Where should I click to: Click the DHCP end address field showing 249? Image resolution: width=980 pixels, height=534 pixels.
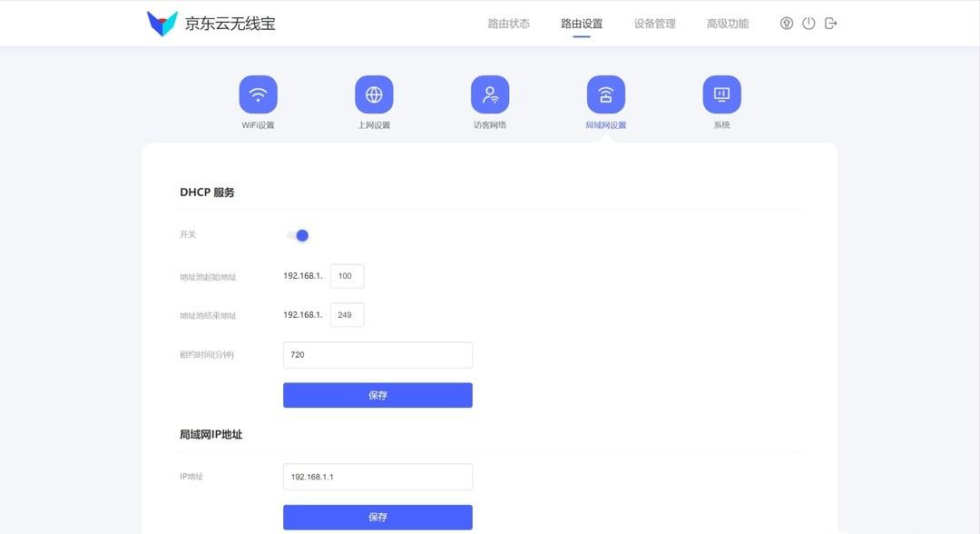tap(347, 314)
